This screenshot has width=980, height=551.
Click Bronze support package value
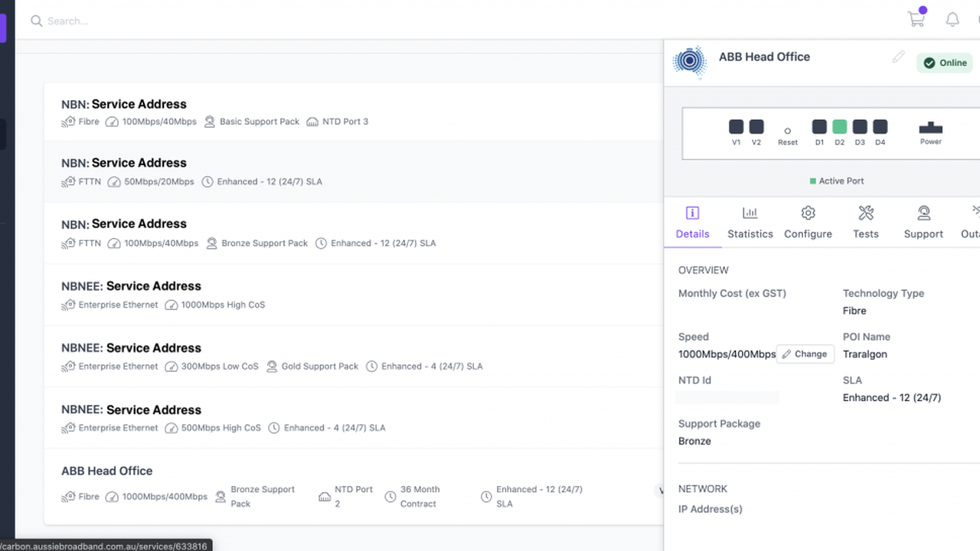(694, 442)
